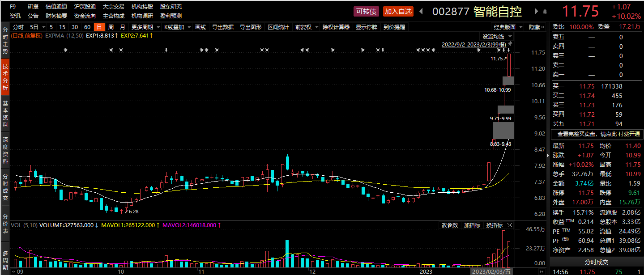Select the 周 weekly period
This screenshot has height=275, width=644.
pyautogui.click(x=111, y=27)
